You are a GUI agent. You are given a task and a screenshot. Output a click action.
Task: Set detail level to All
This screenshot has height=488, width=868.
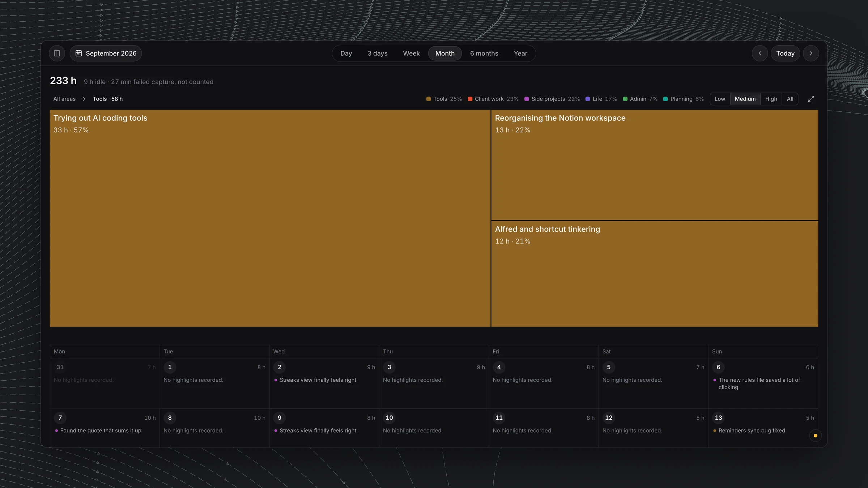click(x=790, y=99)
